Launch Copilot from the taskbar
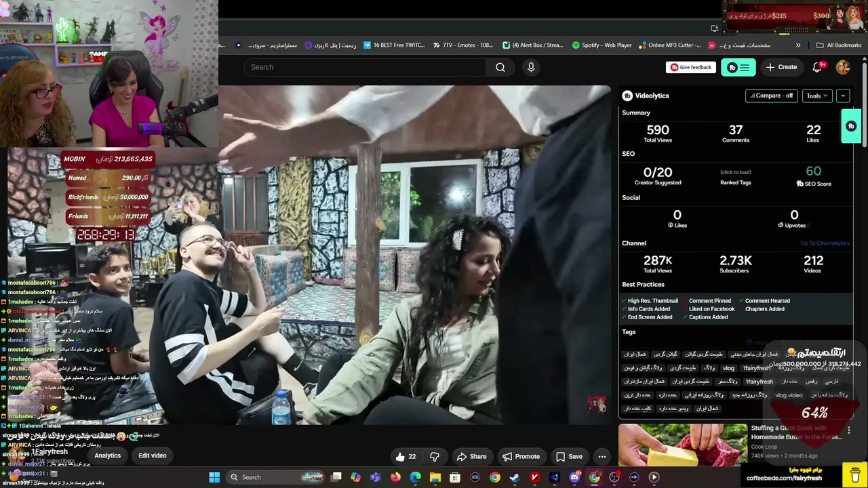Viewport: 868px width, 488px height. point(356,477)
